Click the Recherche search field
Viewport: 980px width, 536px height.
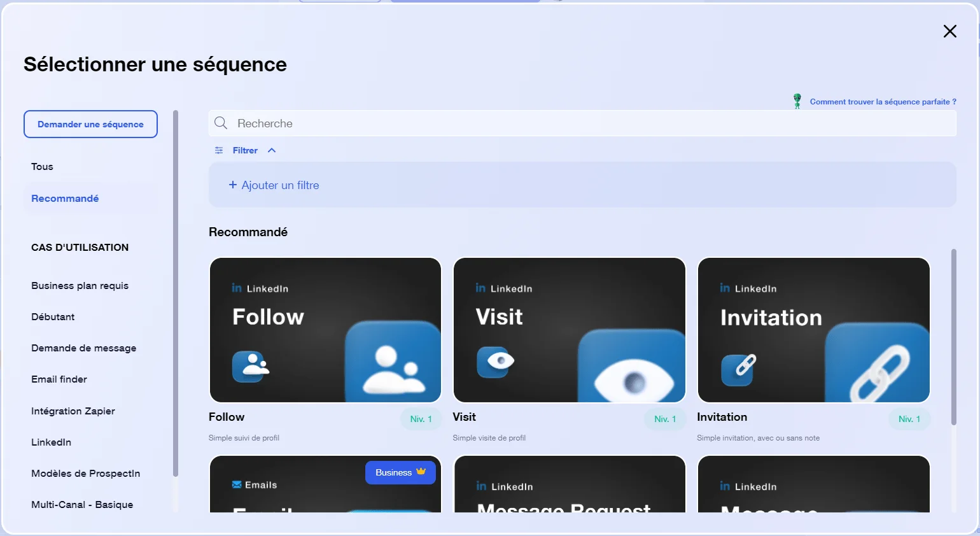(582, 123)
